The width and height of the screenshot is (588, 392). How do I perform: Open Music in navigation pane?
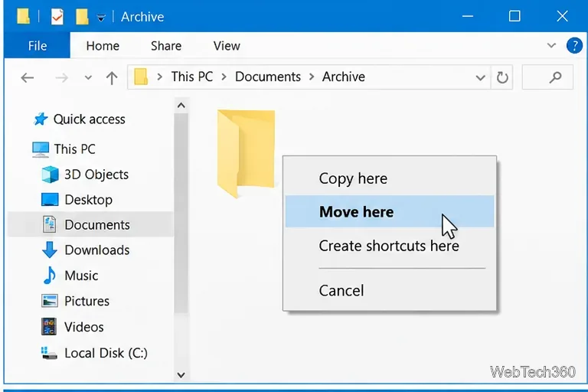click(x=81, y=276)
